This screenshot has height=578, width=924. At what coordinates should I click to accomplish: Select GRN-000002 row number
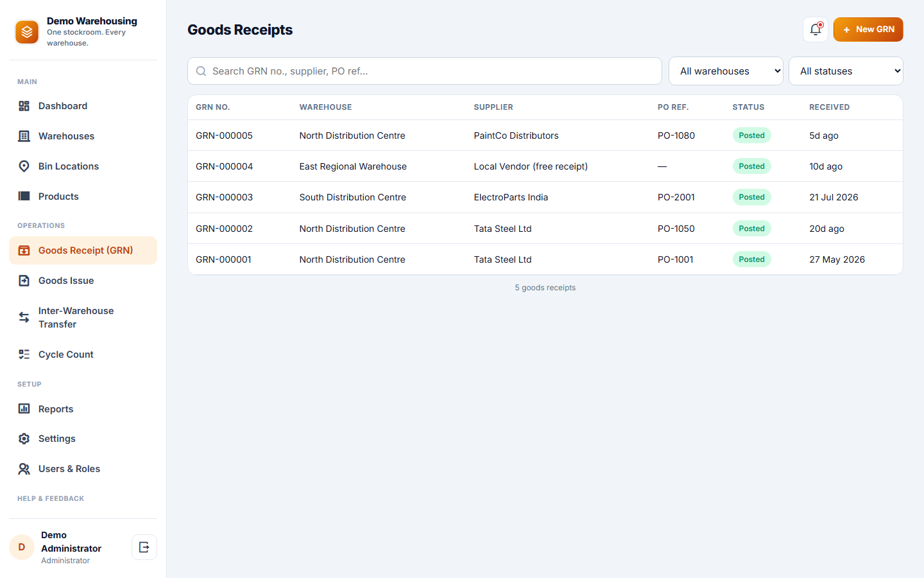224,229
